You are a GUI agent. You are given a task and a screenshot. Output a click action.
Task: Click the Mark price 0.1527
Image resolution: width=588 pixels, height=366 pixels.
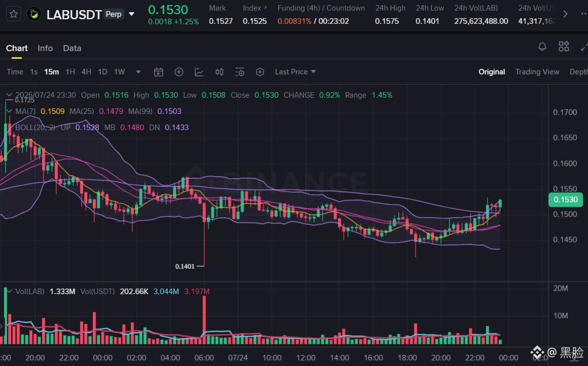(221, 21)
